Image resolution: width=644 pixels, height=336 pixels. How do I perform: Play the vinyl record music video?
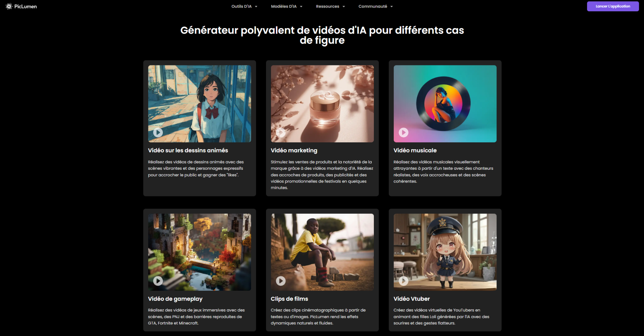coord(403,132)
